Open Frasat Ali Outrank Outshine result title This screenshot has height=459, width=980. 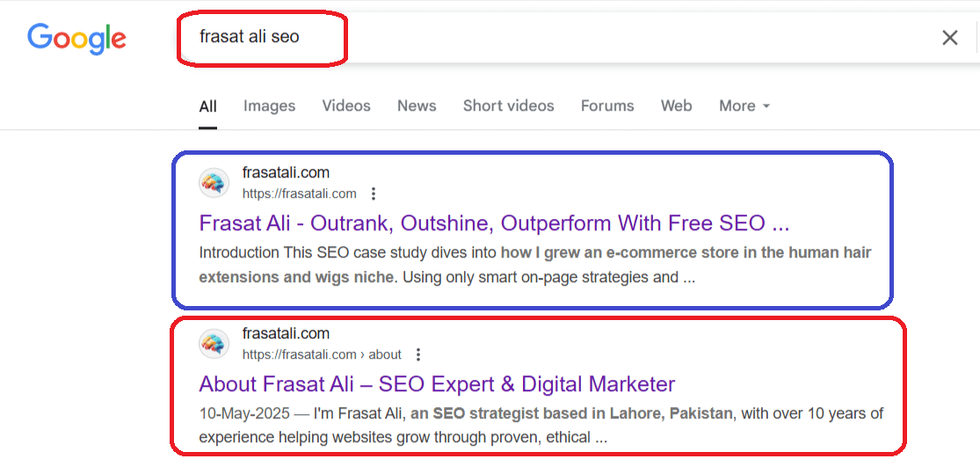tap(494, 223)
